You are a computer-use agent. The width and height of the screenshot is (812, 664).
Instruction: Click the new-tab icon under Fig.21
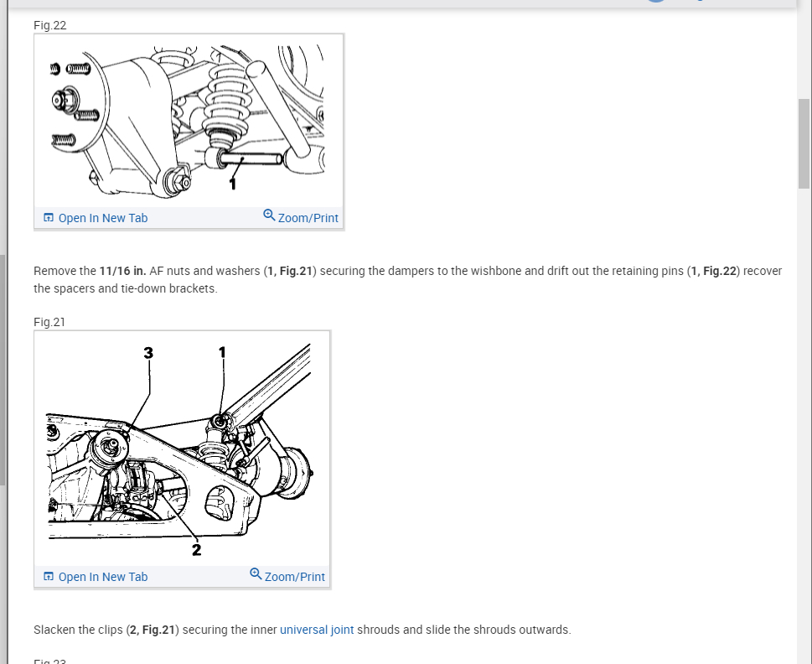48,577
